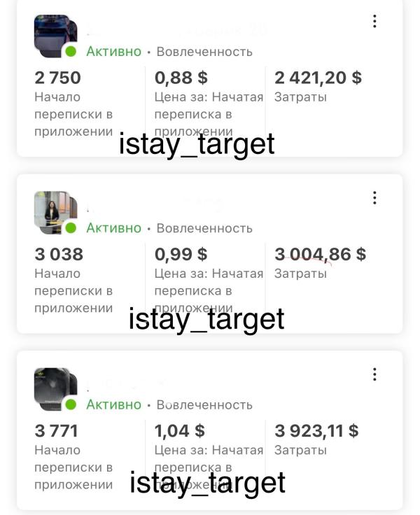This screenshot has width=420, height=515.
Task: Tap Вовлеченность label on third campaign card
Action: pyautogui.click(x=204, y=404)
